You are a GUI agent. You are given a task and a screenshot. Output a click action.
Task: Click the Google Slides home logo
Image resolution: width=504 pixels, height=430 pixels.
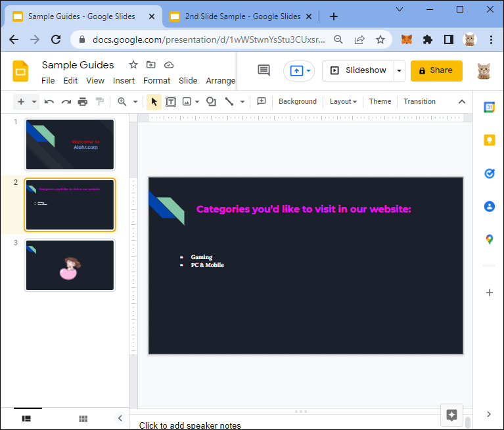(x=20, y=71)
